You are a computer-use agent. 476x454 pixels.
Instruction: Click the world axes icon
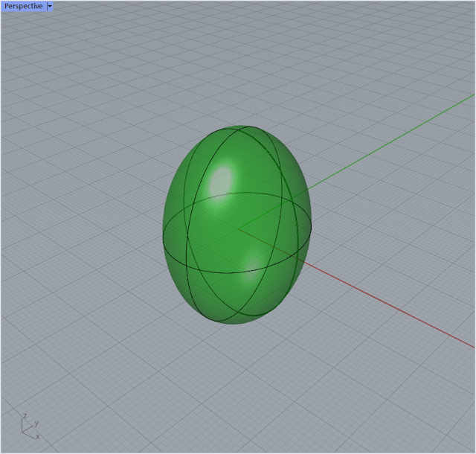[x=30, y=426]
